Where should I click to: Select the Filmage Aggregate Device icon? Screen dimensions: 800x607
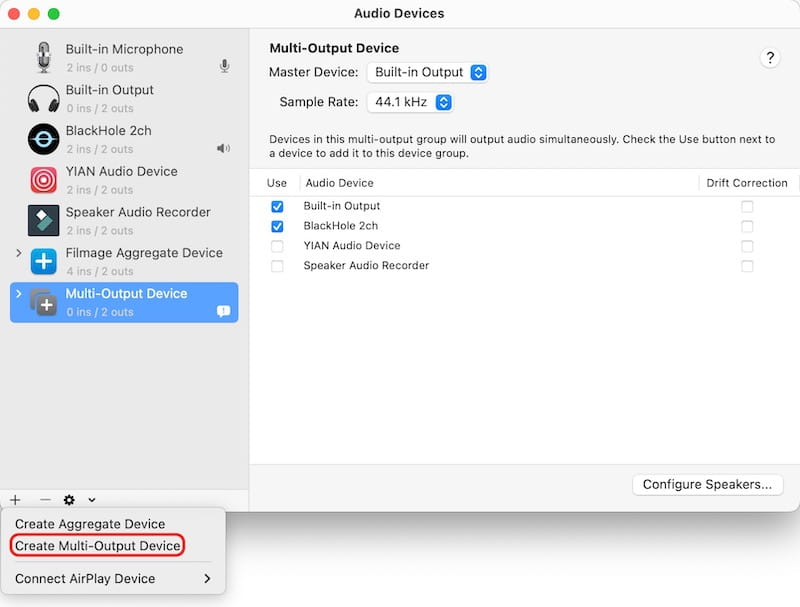click(43, 261)
